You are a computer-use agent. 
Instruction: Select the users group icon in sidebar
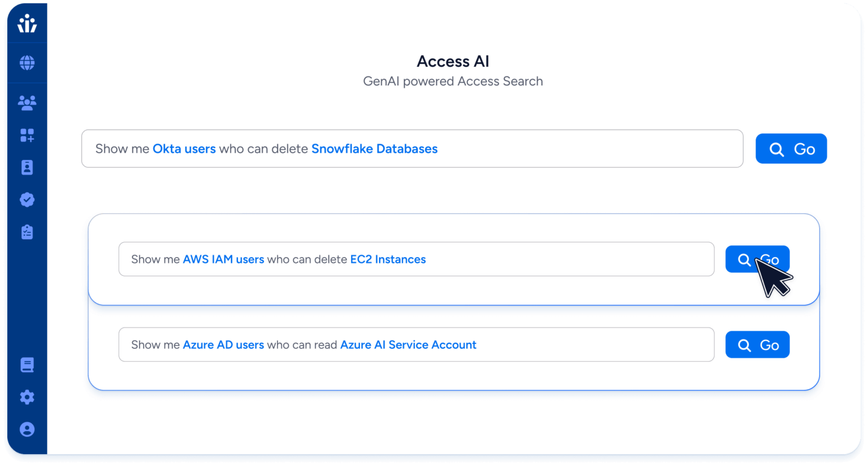pos(27,102)
